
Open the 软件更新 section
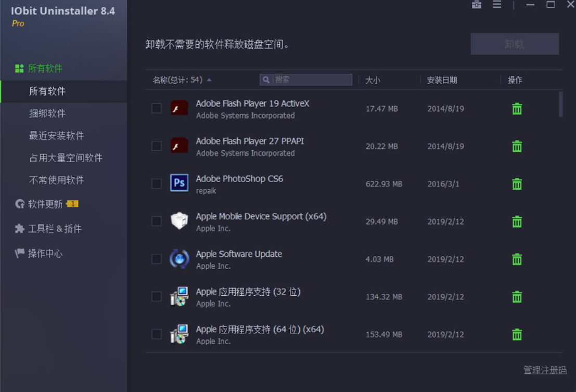tap(45, 204)
